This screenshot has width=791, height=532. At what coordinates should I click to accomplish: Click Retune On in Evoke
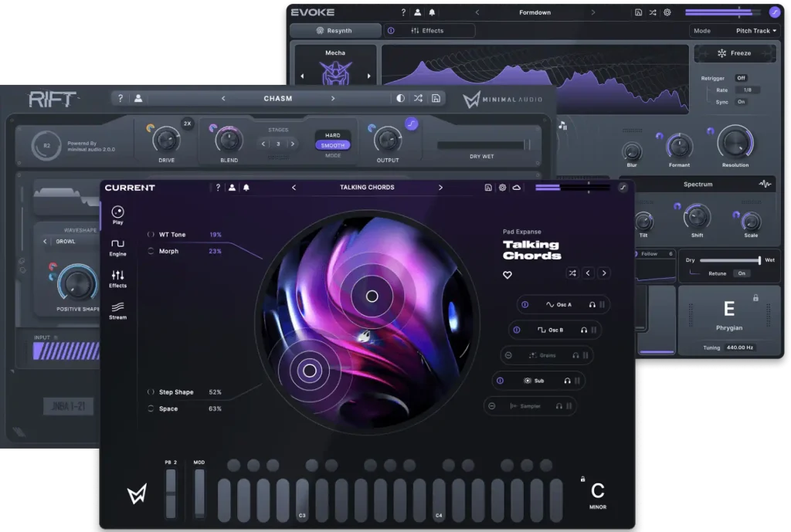tap(740, 273)
